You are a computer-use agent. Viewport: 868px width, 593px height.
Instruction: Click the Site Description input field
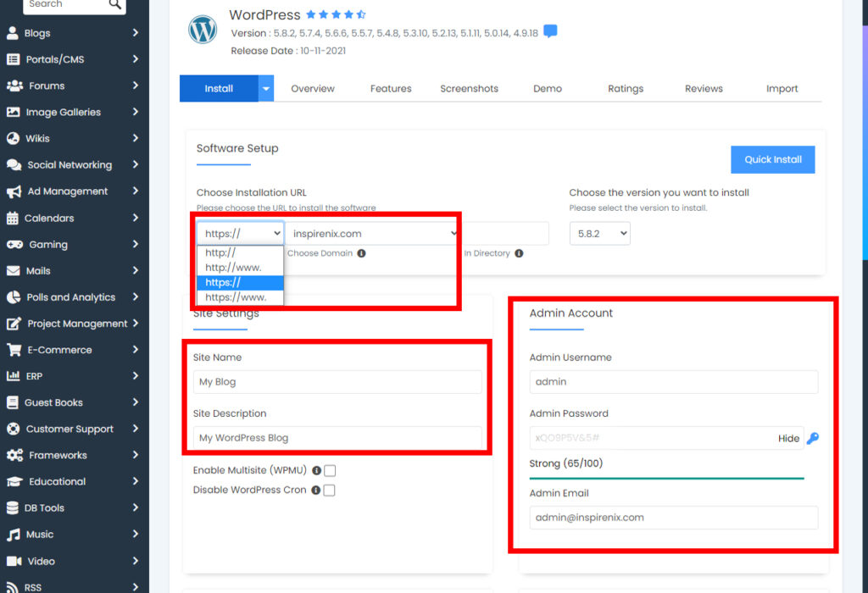click(x=337, y=438)
